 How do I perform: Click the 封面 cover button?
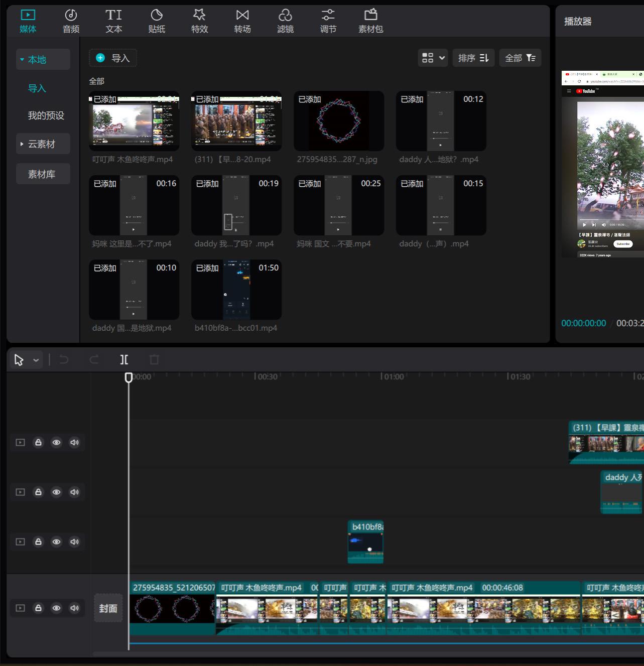coord(108,608)
